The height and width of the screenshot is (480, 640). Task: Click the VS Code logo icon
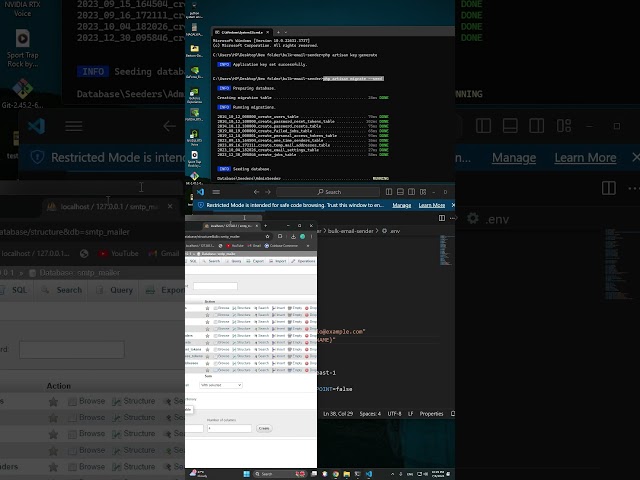pos(200,192)
